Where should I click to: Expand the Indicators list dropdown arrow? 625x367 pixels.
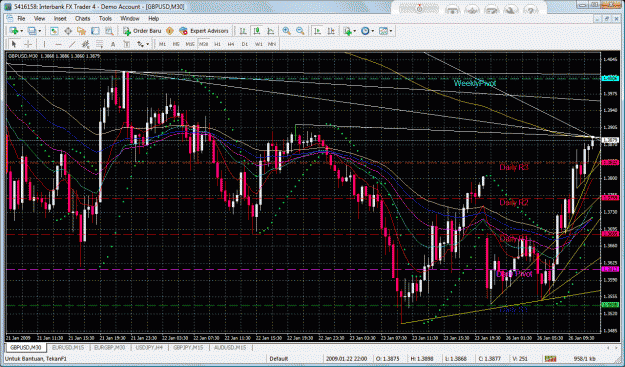354,31
